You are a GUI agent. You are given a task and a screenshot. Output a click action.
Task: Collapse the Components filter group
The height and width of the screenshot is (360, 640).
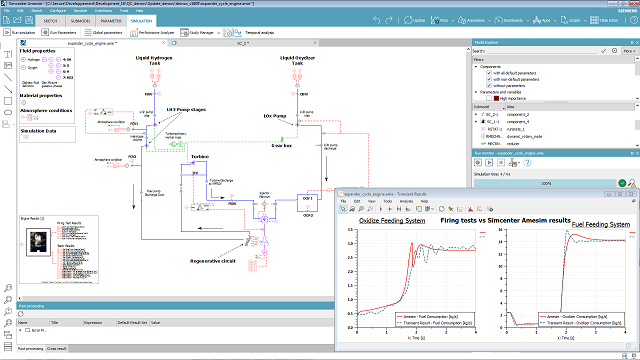tap(476, 67)
